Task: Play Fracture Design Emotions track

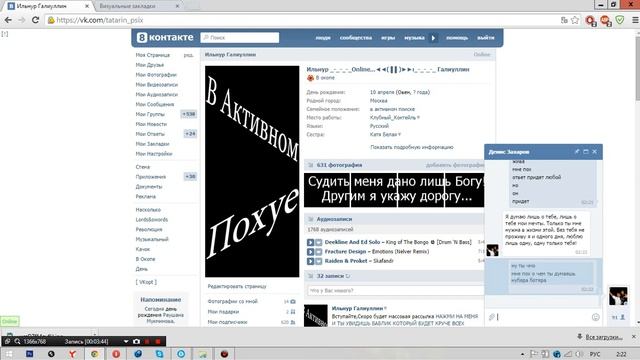Action: [x=311, y=252]
